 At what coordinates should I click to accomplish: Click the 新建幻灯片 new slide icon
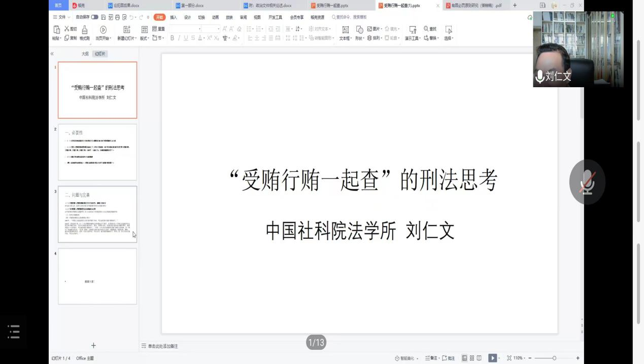(x=127, y=30)
